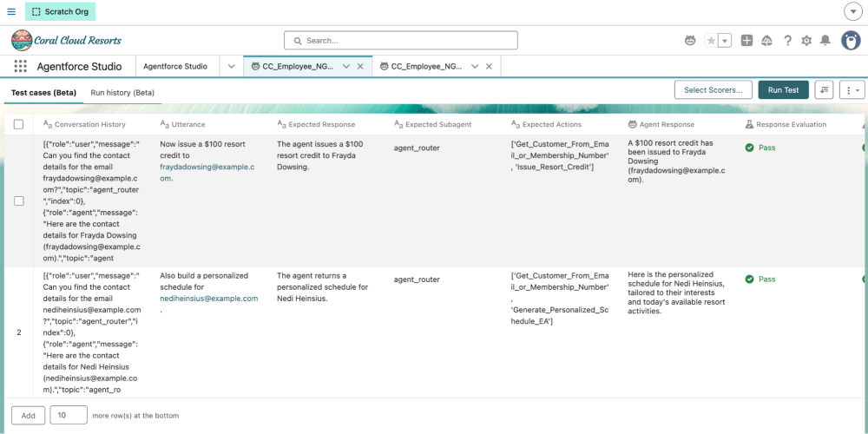Open the Help question mark icon
This screenshot has height=434, width=868.
coord(788,41)
